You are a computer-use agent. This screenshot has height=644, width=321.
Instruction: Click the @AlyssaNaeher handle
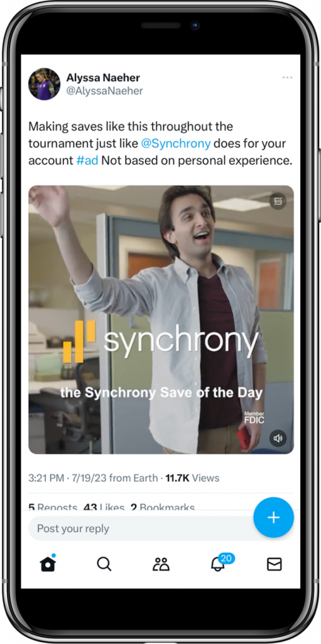tap(105, 91)
